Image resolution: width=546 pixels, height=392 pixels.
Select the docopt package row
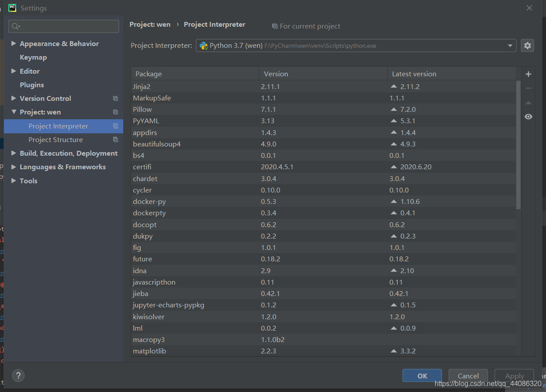(324, 225)
